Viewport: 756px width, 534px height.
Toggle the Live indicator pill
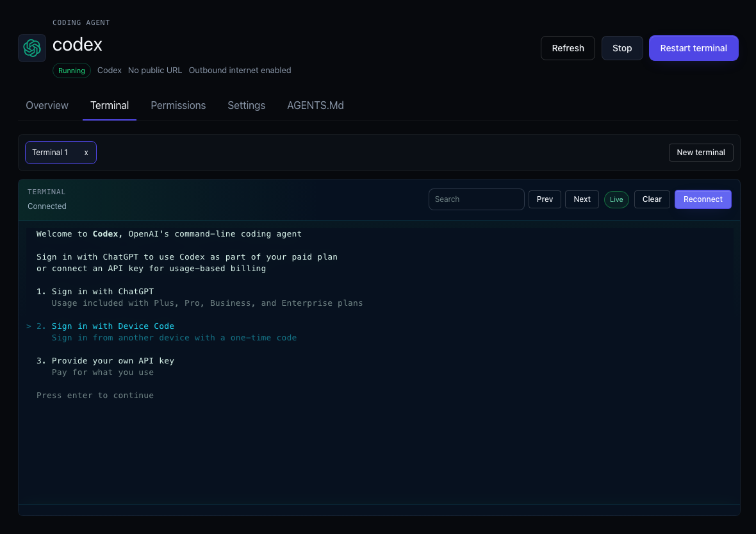click(x=616, y=199)
